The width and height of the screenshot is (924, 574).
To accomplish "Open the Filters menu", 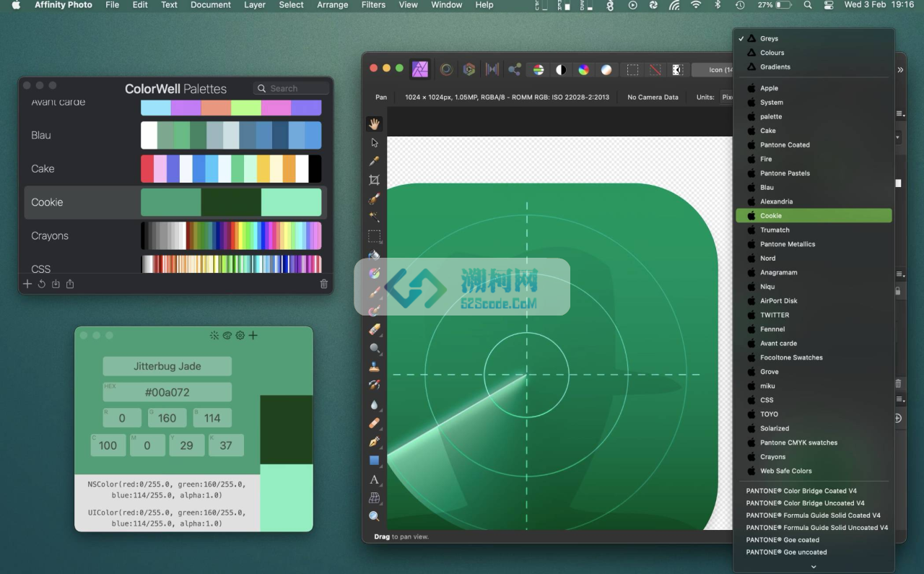I will tap(373, 5).
